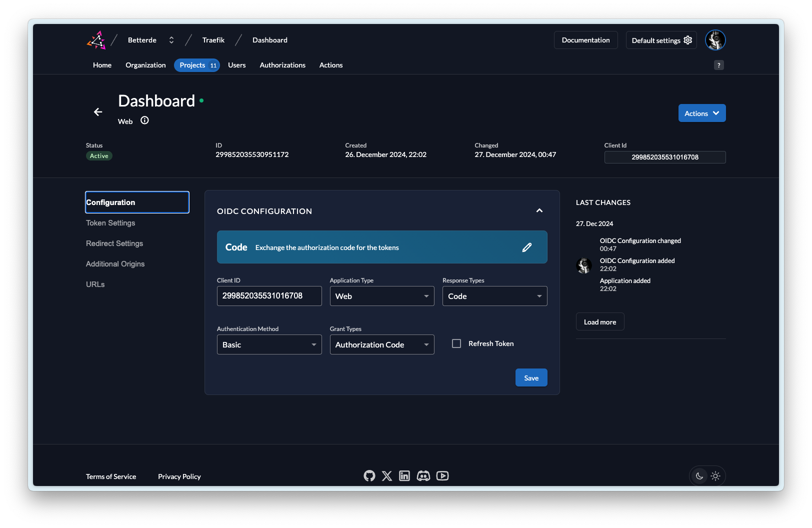Click the ZITADEL logo icon
The image size is (812, 528).
96,40
